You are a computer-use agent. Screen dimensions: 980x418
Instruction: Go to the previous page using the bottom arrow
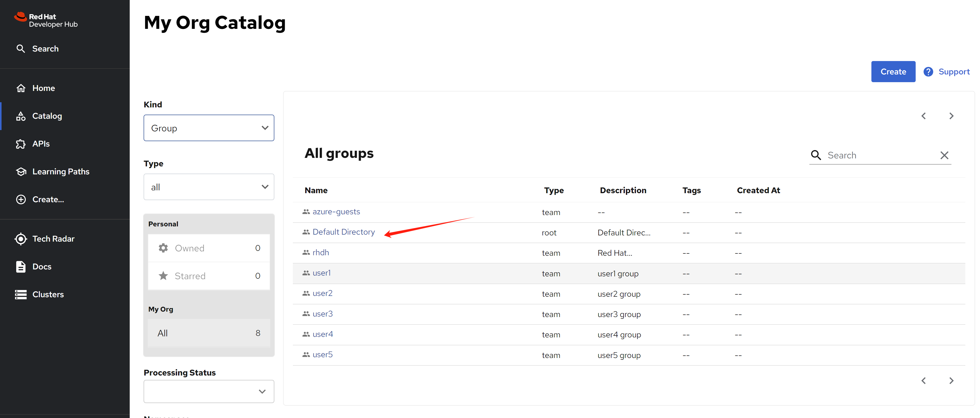[923, 381]
